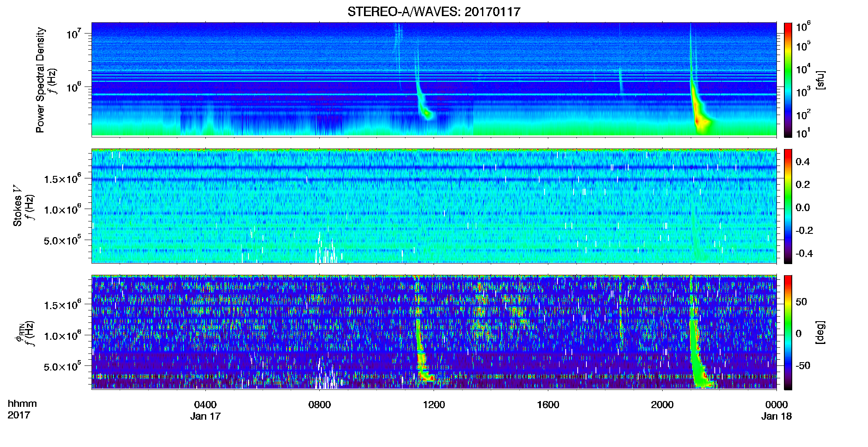868x447 pixels.
Task: Click the Stokes V colorbar
Action: pos(788,206)
